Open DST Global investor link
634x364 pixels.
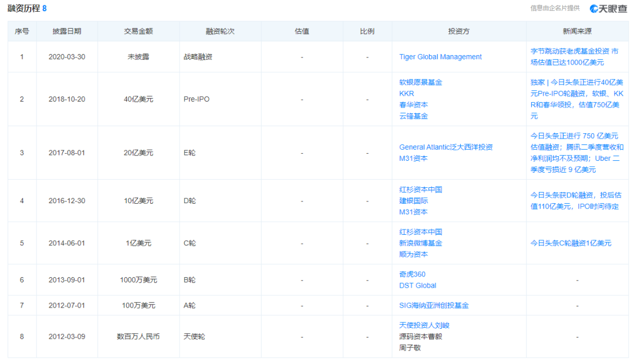coord(418,286)
